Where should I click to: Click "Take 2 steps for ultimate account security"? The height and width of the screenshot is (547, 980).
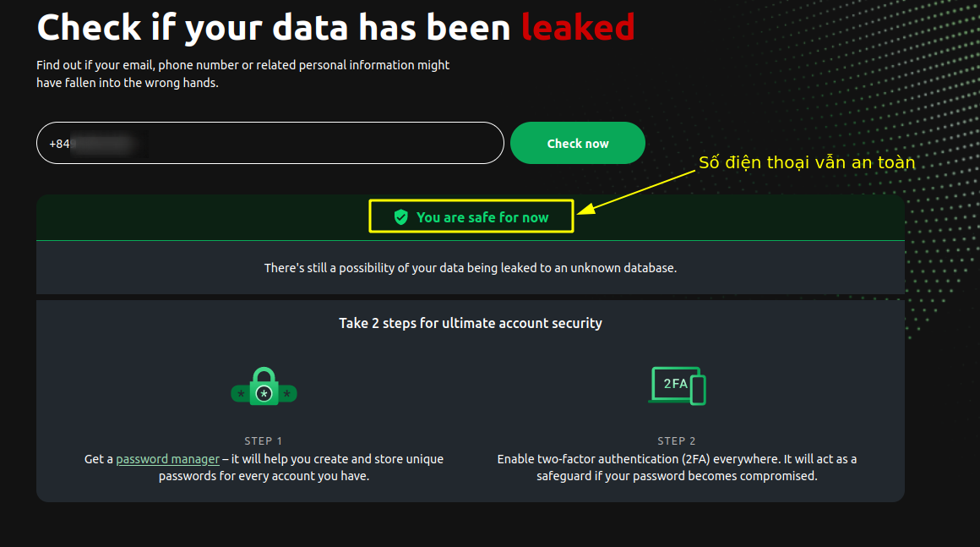[471, 323]
